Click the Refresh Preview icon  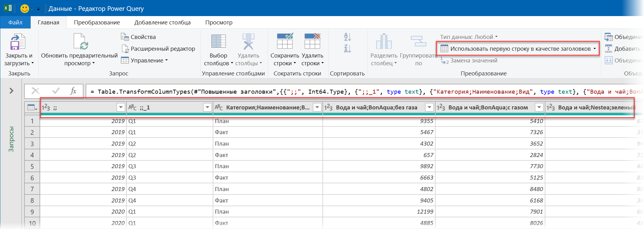(x=81, y=41)
